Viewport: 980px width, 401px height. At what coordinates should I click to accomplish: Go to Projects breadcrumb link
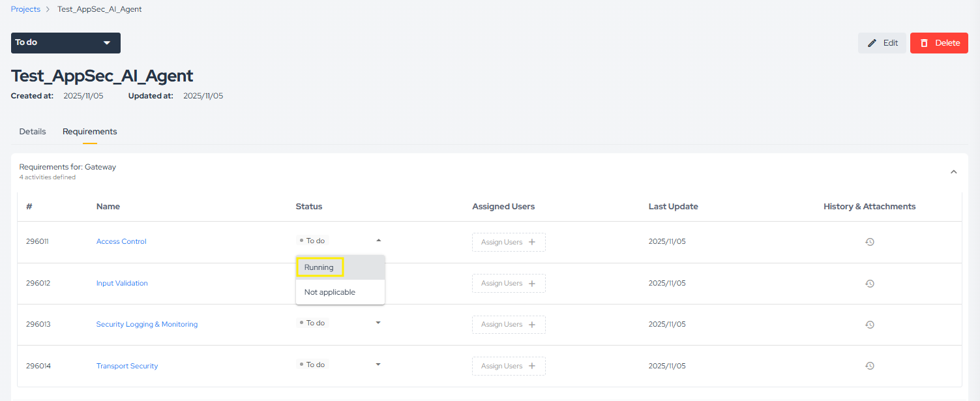click(25, 9)
